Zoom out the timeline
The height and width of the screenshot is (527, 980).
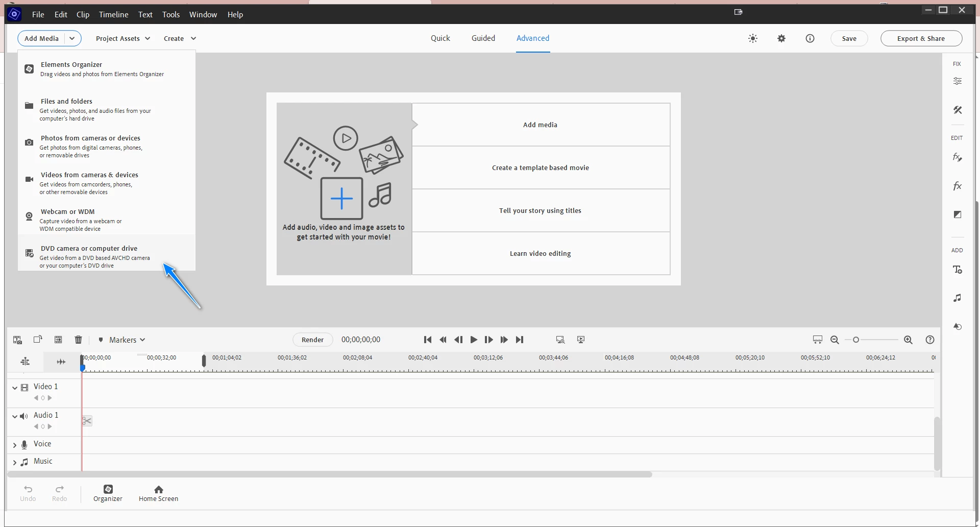[x=835, y=340]
